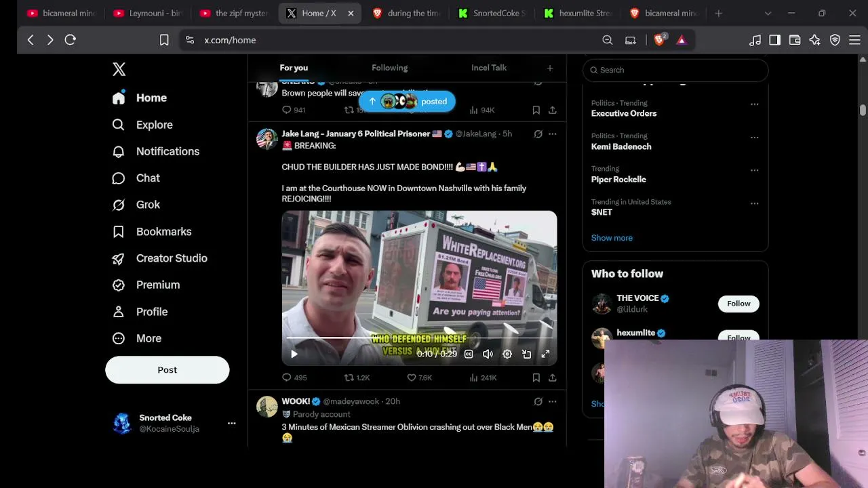Click the Post button
Viewport: 868px width, 488px height.
pyautogui.click(x=167, y=370)
